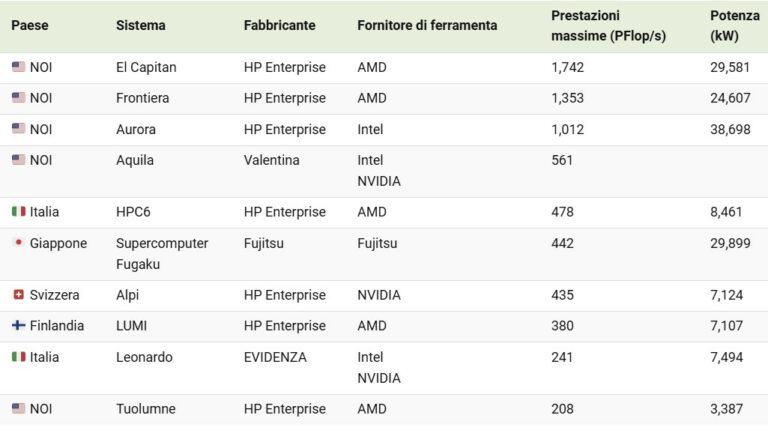This screenshot has height=436, width=768.
Task: Click the LUMI system cell
Action: tap(131, 326)
